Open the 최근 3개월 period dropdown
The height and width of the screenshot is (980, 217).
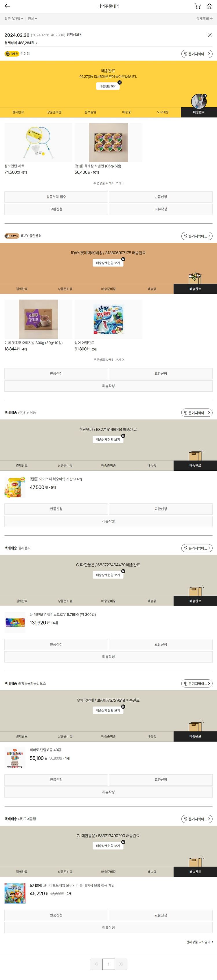pyautogui.click(x=14, y=19)
